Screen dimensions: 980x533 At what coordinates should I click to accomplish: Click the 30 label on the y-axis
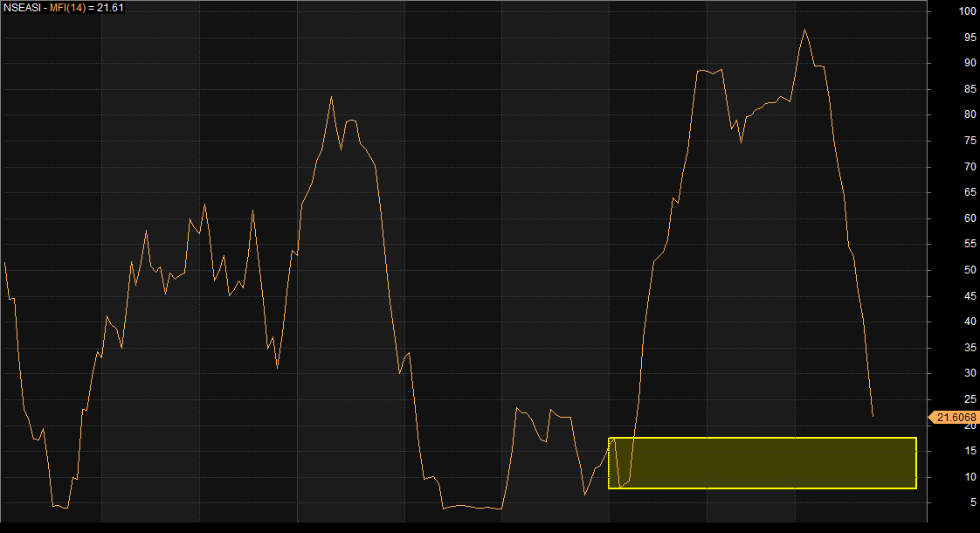(970, 373)
